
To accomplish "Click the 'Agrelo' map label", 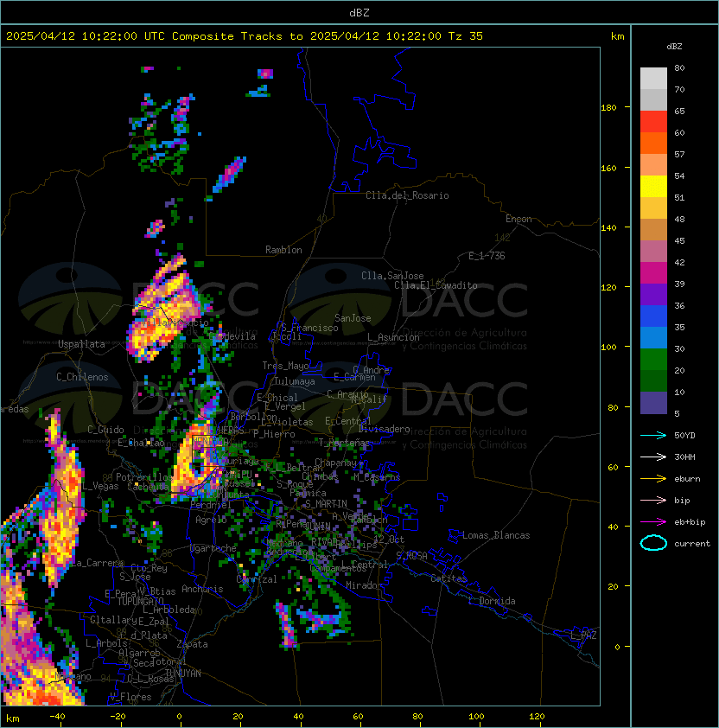I will [211, 520].
